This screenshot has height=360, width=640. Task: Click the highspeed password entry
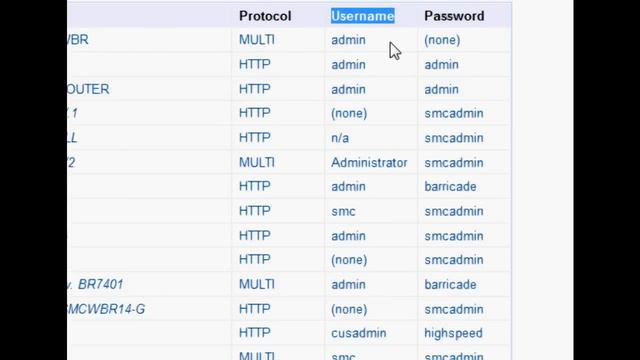[x=453, y=333]
